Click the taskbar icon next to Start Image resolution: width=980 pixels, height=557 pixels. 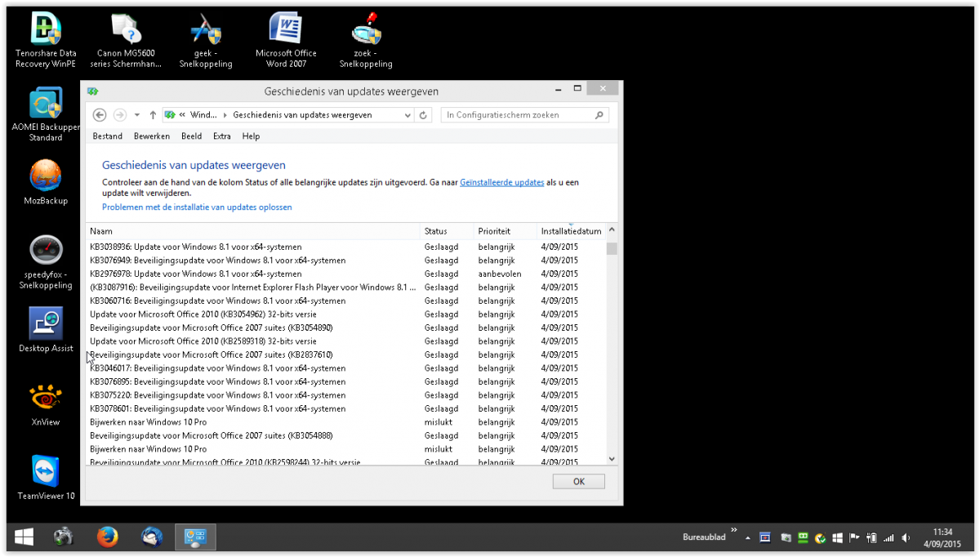(x=64, y=537)
